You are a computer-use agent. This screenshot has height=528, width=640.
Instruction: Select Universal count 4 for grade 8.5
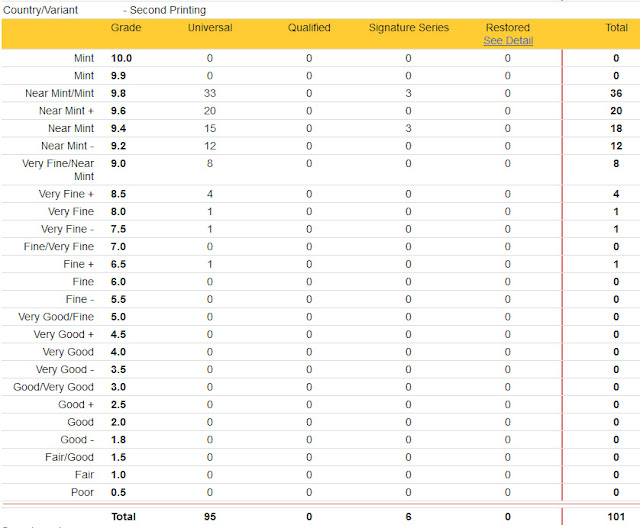pyautogui.click(x=210, y=194)
